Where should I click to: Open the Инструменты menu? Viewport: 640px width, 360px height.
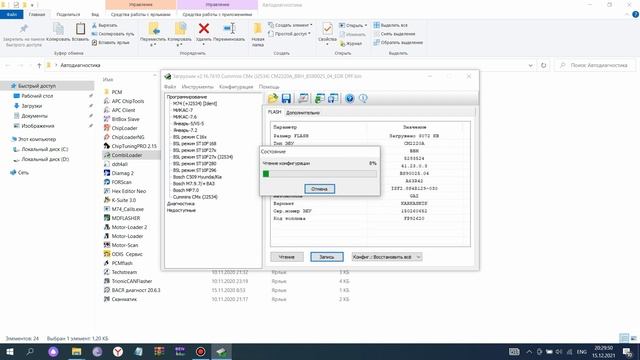click(x=198, y=87)
